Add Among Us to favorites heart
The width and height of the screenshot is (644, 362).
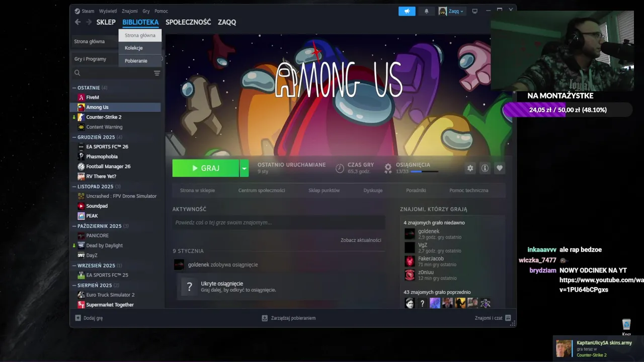point(499,168)
